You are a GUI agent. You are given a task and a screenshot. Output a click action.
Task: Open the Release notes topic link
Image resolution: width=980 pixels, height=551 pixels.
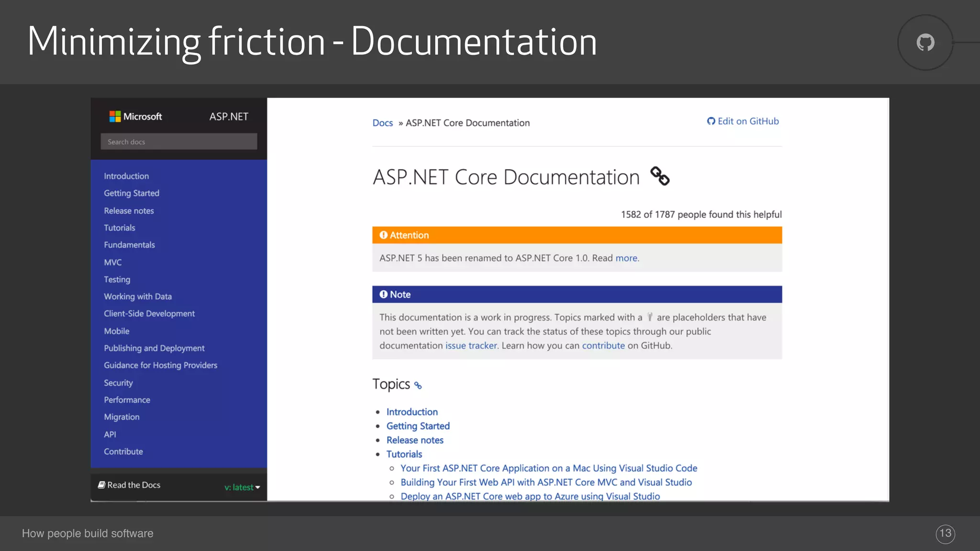pos(415,440)
